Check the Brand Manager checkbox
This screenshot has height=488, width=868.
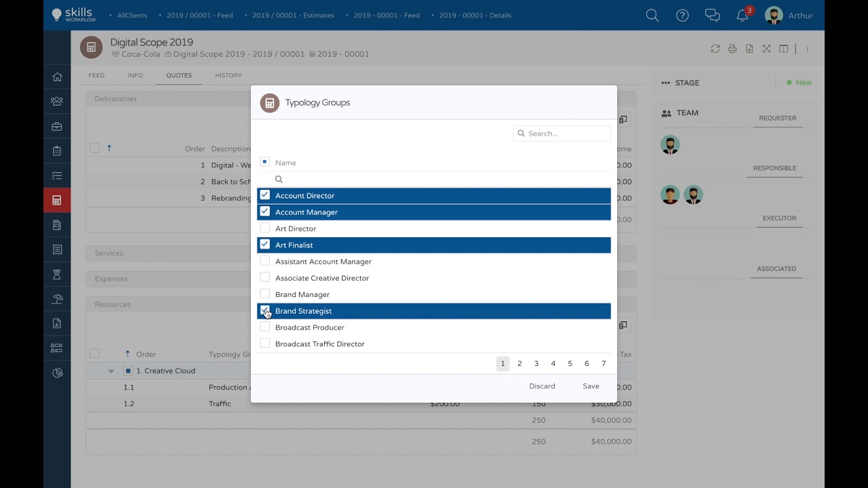[x=265, y=293]
